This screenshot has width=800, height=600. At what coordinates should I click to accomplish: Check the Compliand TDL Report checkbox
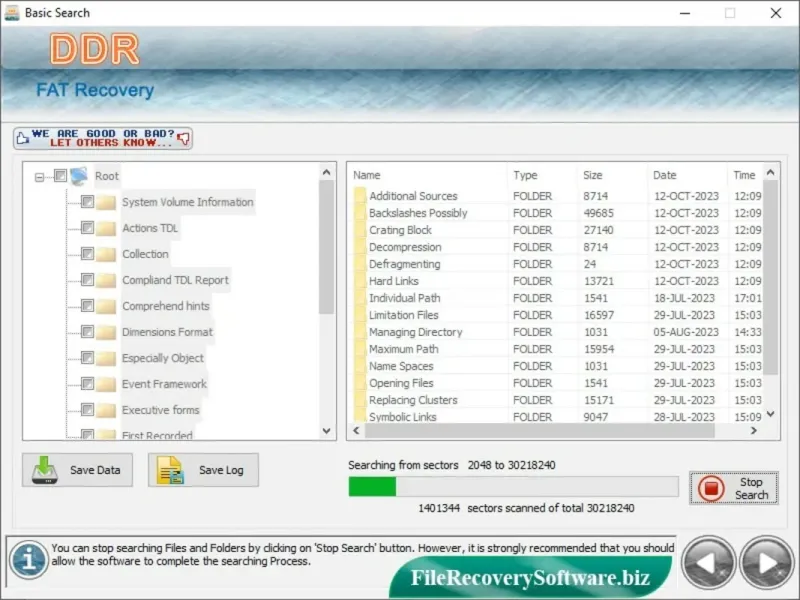click(87, 280)
